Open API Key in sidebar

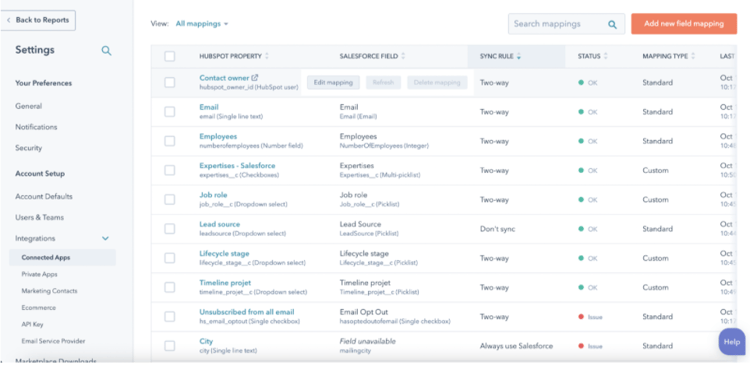pos(33,324)
